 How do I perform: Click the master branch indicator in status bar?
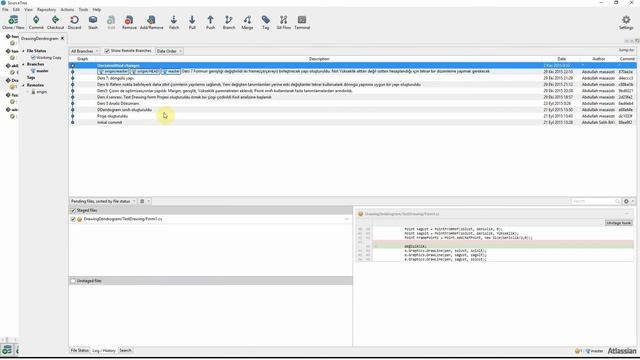pyautogui.click(x=594, y=351)
